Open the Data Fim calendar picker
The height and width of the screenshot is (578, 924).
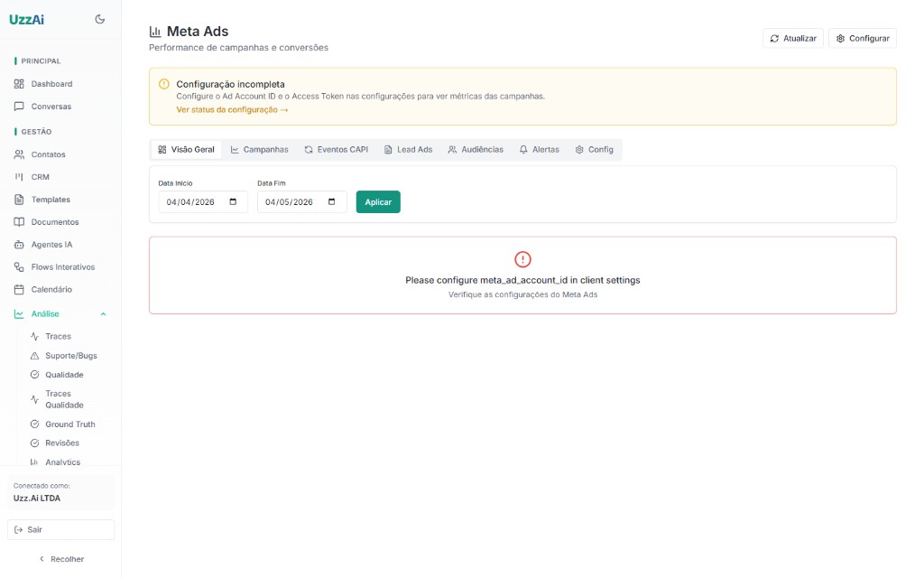coord(332,201)
